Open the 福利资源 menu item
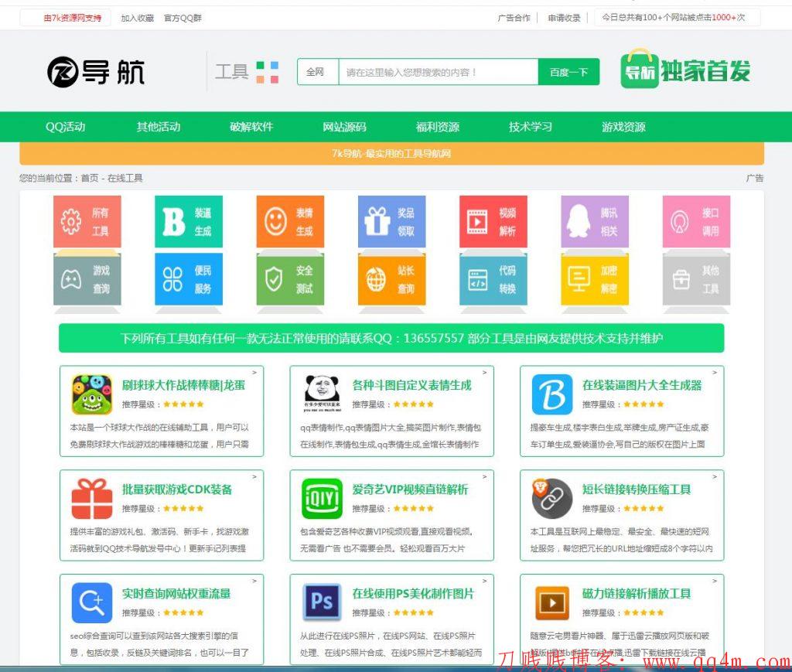The image size is (792, 672). pyautogui.click(x=438, y=127)
